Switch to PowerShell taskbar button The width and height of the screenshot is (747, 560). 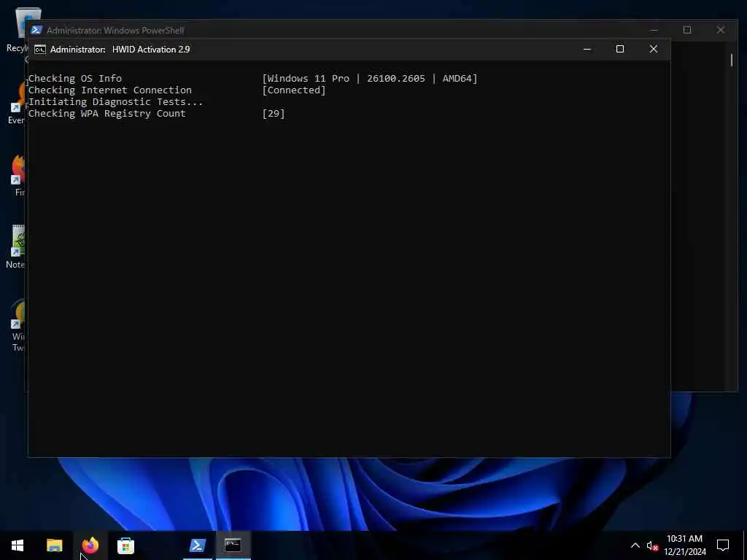pos(197,545)
